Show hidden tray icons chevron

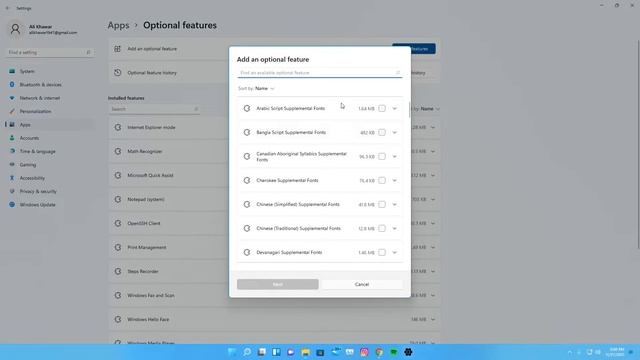pos(570,352)
